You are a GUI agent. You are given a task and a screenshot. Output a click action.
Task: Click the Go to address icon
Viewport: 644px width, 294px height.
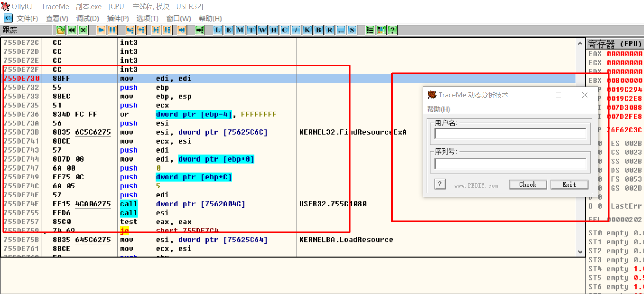200,30
